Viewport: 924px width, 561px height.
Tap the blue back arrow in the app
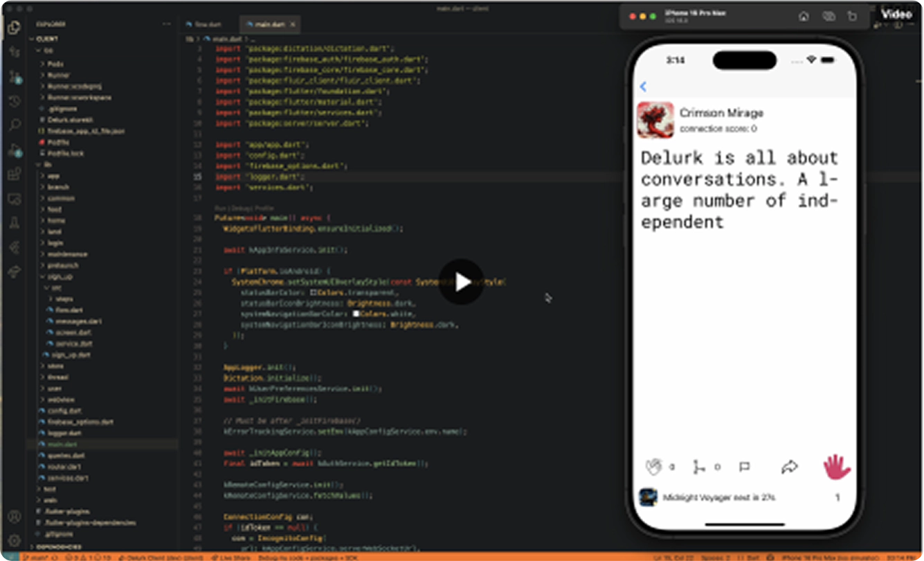tap(644, 87)
